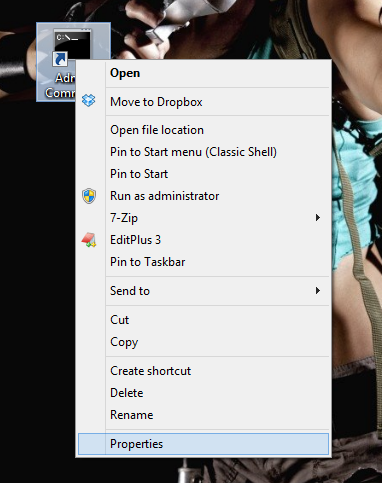
Task: Select Run as administrator
Action: [x=203, y=196]
